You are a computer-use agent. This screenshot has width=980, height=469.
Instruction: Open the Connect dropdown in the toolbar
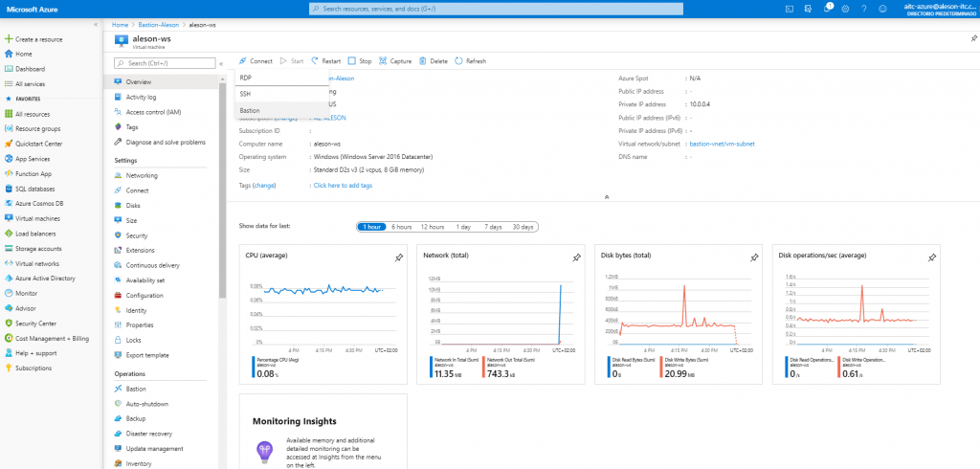pos(256,61)
